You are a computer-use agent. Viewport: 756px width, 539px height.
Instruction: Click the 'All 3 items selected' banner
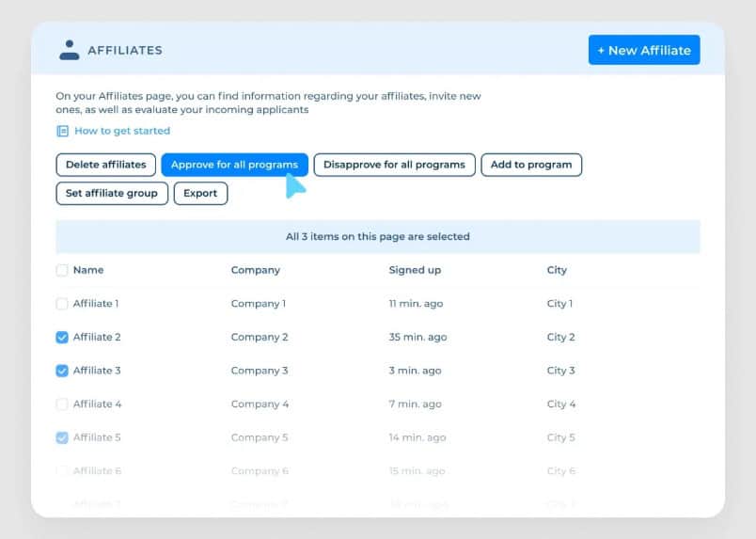(x=378, y=236)
